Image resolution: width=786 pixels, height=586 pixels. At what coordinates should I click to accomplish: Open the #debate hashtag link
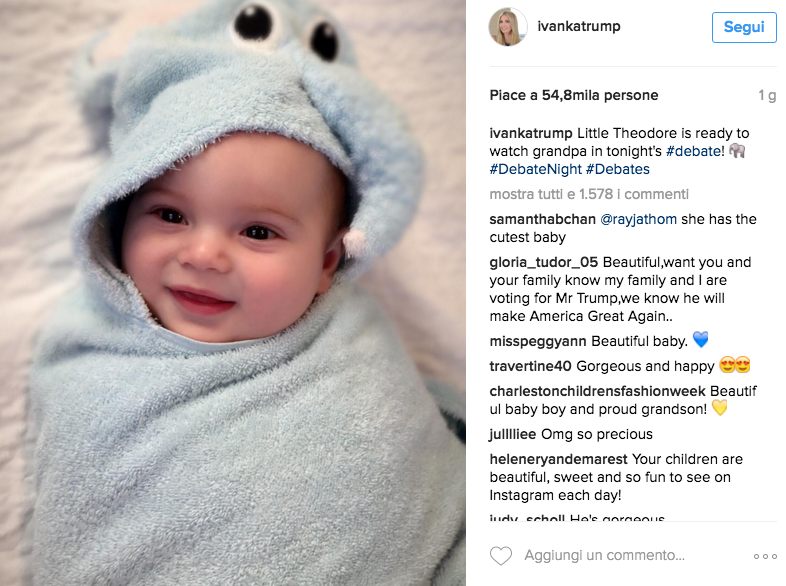tap(695, 151)
